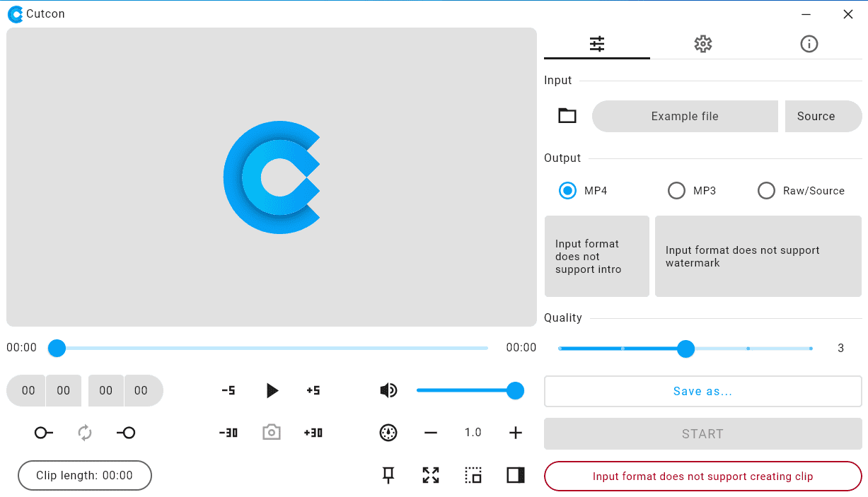Increase playback speed with plus button

[516, 433]
